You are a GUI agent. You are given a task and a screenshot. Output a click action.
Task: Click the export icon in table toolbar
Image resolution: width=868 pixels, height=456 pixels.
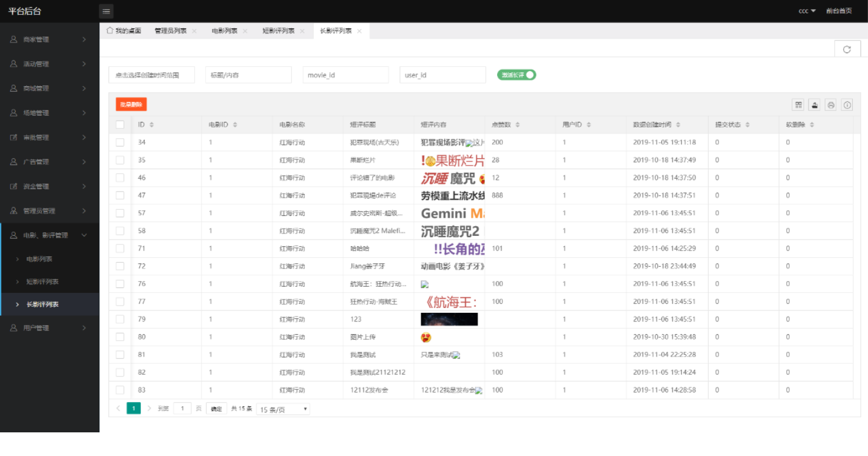pyautogui.click(x=815, y=105)
